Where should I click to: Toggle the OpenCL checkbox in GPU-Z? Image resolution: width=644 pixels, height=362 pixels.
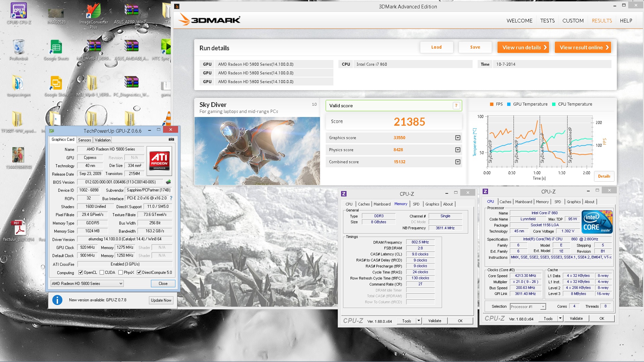[80, 273]
